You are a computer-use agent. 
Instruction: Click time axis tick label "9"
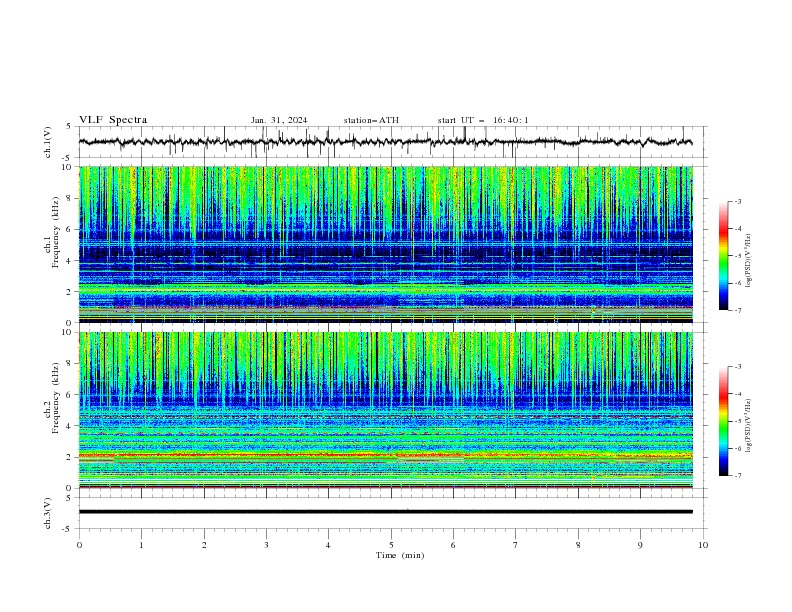[640, 545]
